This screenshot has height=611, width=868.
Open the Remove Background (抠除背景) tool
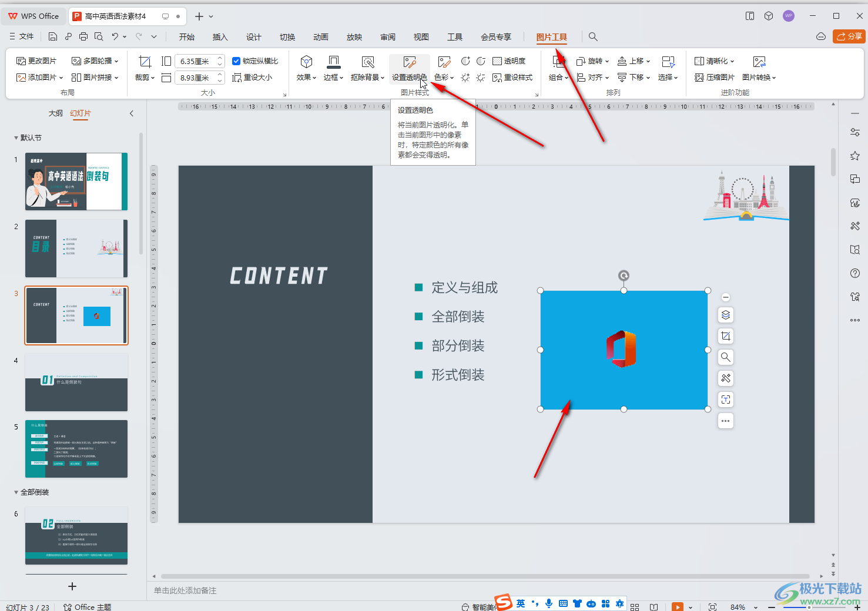pos(367,69)
